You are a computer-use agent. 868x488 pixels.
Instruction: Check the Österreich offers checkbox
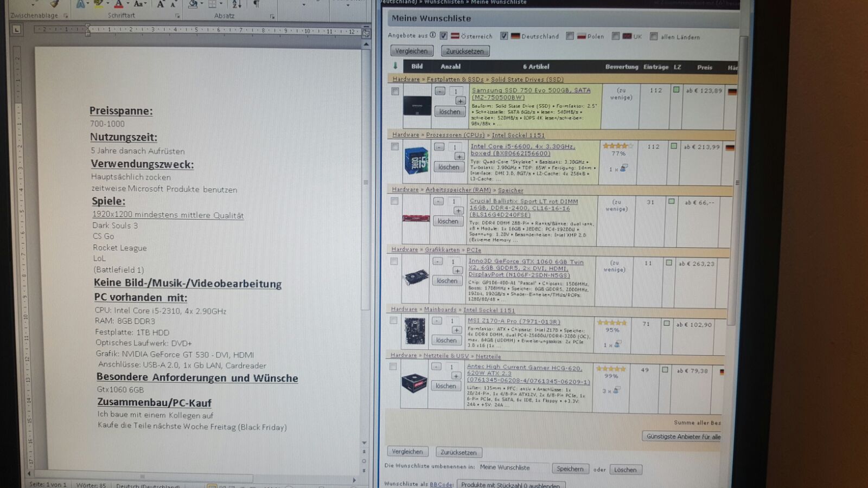443,36
